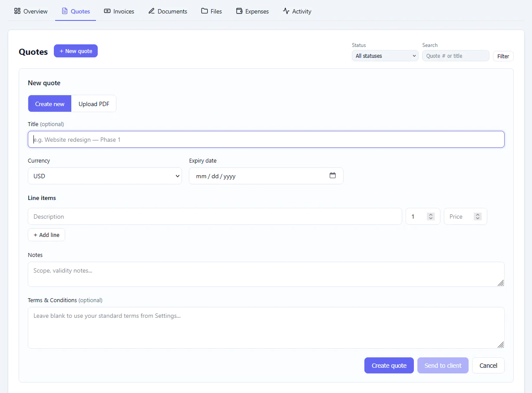Screen dimensions: 532x393
Task: Click the Expiry date field
Action: (266, 176)
